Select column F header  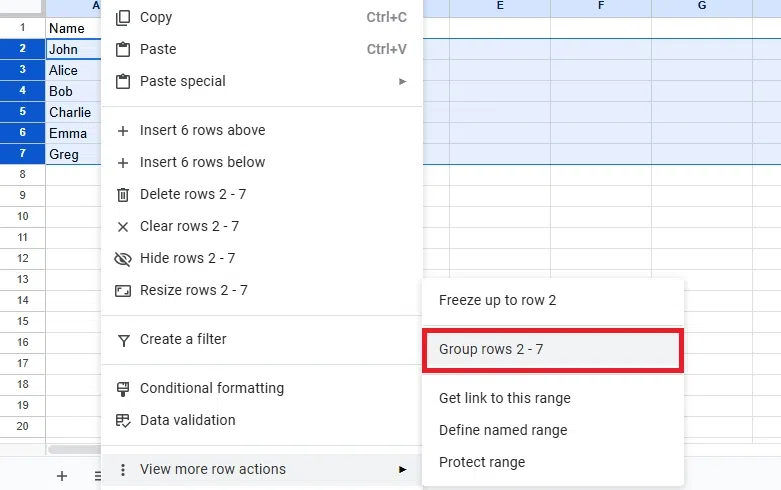click(601, 7)
